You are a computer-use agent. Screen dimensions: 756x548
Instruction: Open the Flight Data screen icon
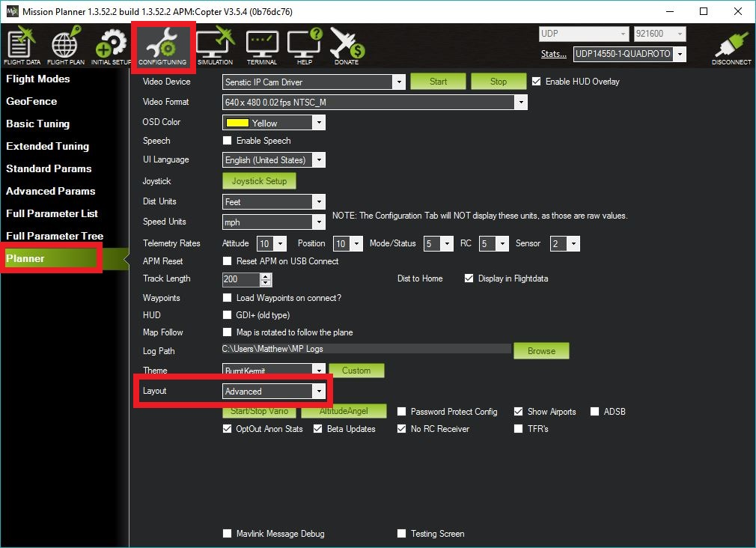22,46
